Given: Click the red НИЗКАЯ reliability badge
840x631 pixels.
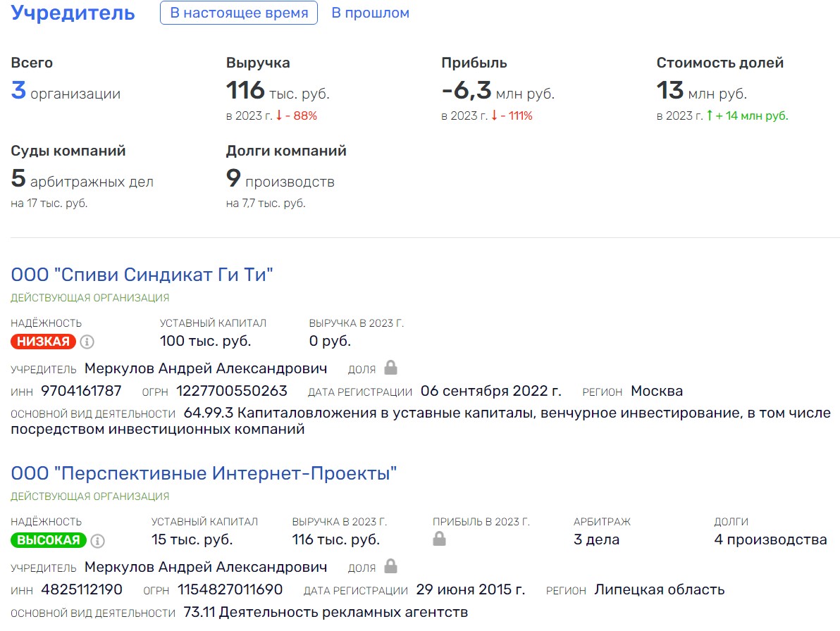Looking at the screenshot, I should tap(43, 342).
